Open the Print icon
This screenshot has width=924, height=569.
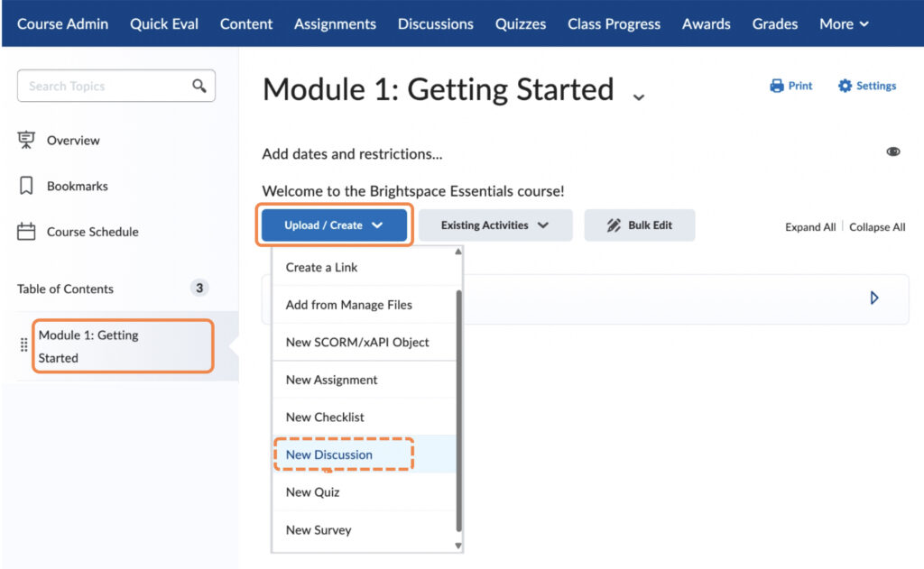pyautogui.click(x=776, y=85)
